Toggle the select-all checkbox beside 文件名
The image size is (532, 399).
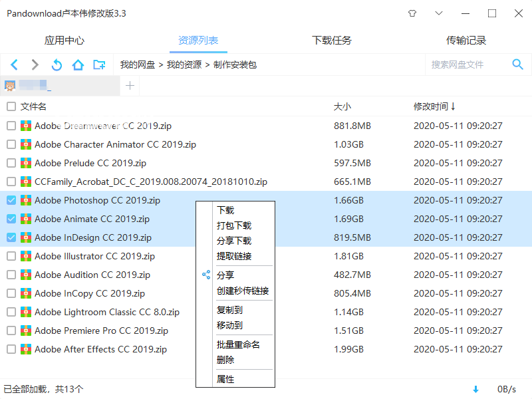[x=11, y=106]
